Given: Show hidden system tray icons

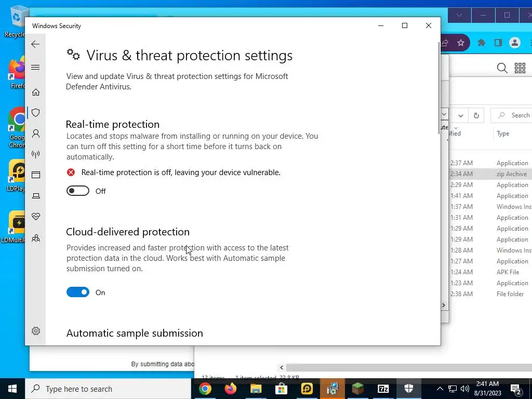Looking at the screenshot, I should (440, 389).
